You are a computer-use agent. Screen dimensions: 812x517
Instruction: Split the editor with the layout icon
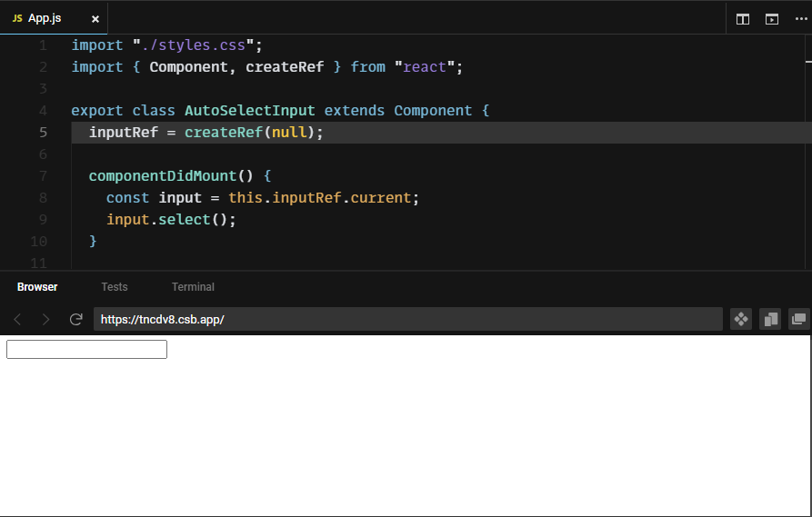(x=743, y=19)
